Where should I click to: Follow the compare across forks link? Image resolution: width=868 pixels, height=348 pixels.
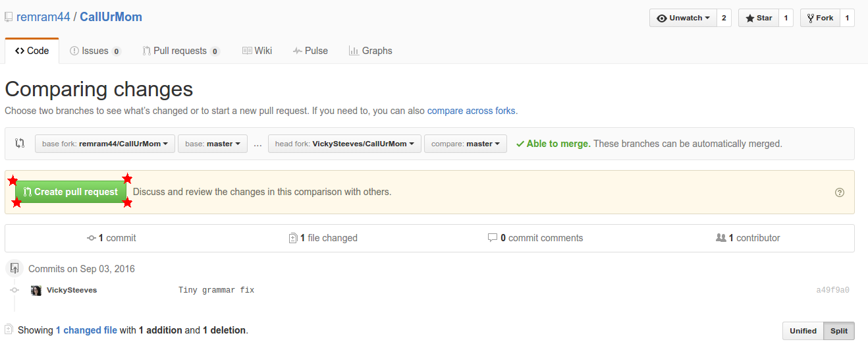coord(472,111)
